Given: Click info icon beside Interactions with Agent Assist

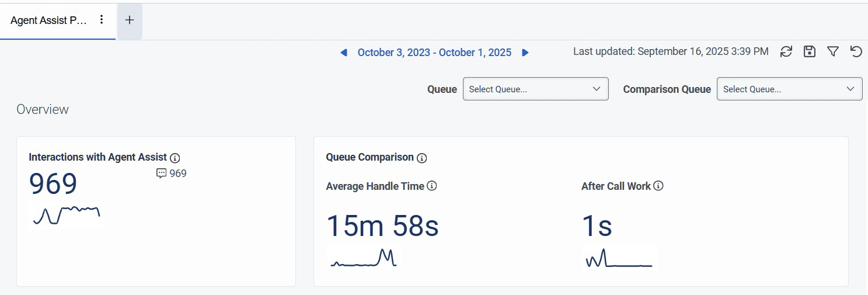Looking at the screenshot, I should (175, 158).
